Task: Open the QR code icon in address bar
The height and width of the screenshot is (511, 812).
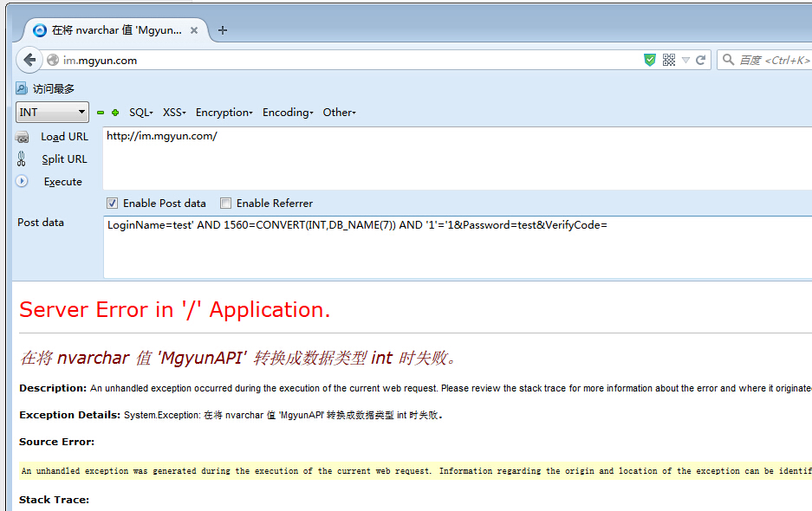Action: 668,60
